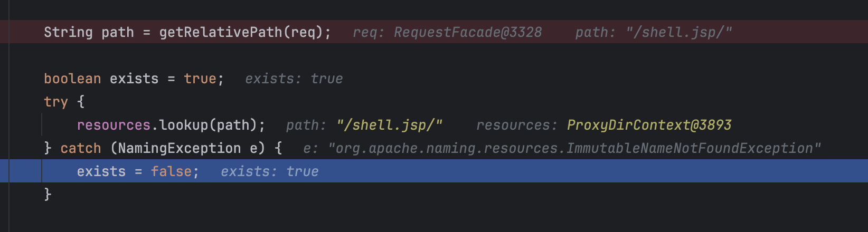Click the boolean keyword
868x232 pixels.
72,79
